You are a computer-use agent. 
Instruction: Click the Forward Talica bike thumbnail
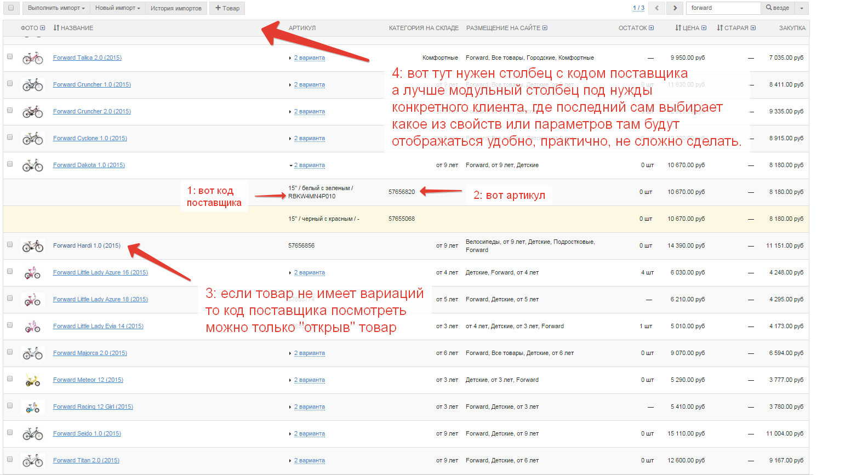32,58
